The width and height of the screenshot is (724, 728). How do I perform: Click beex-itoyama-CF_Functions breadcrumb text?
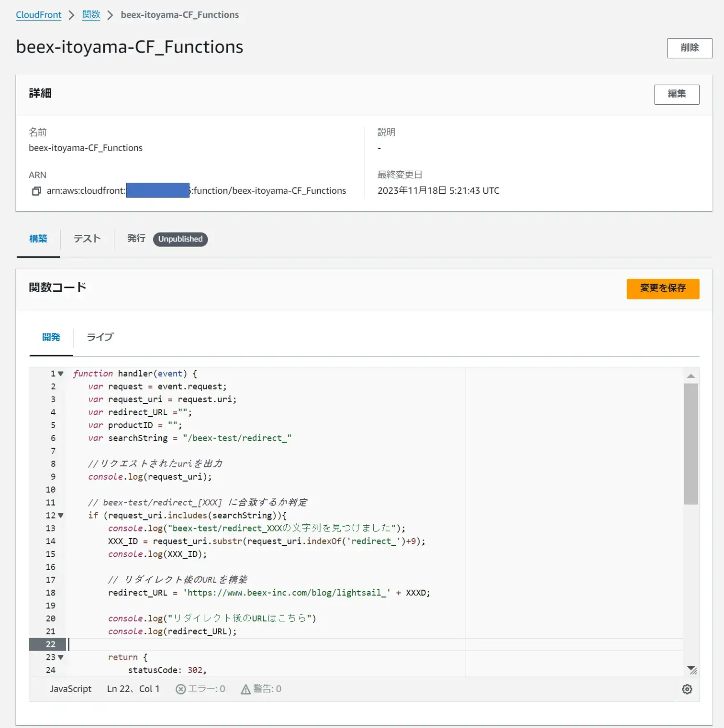(180, 15)
